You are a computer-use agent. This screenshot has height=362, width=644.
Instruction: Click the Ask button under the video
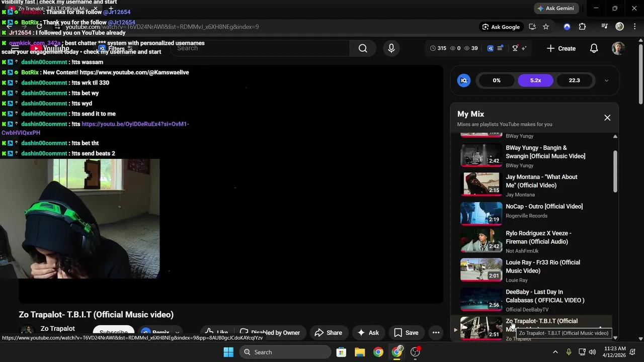pos(368,332)
